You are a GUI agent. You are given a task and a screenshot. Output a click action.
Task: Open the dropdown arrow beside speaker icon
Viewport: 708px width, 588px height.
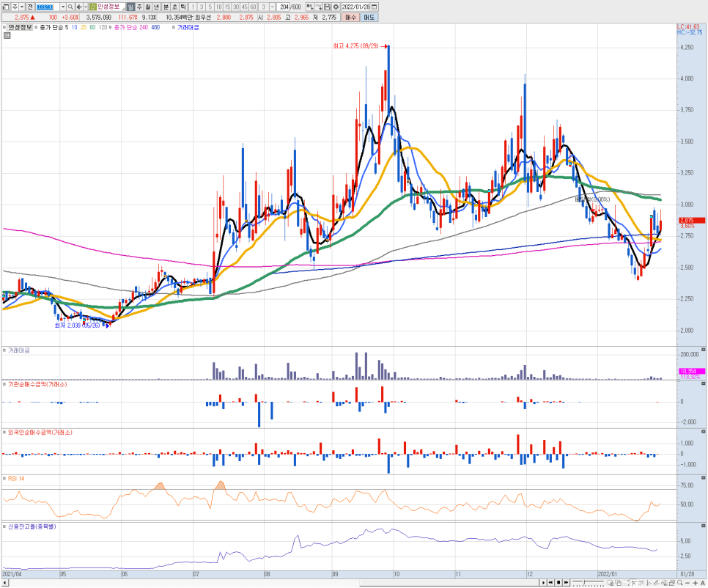click(85, 7)
